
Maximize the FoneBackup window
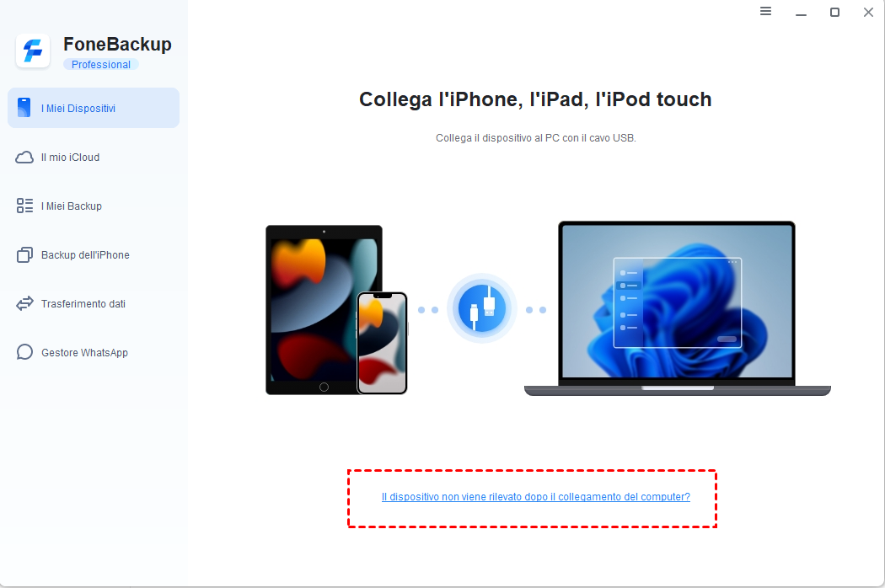tap(834, 12)
